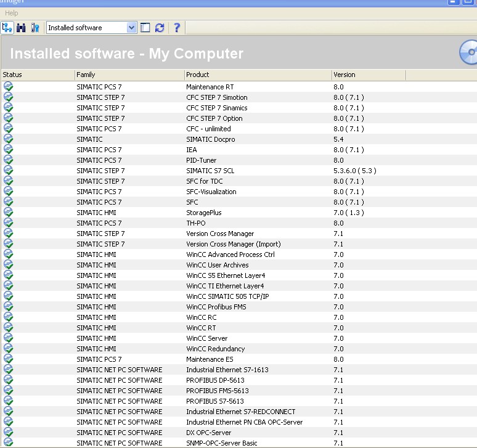Click status icon of Maintenance ES row
Viewport: 477px width, 448px height.
coord(8,359)
